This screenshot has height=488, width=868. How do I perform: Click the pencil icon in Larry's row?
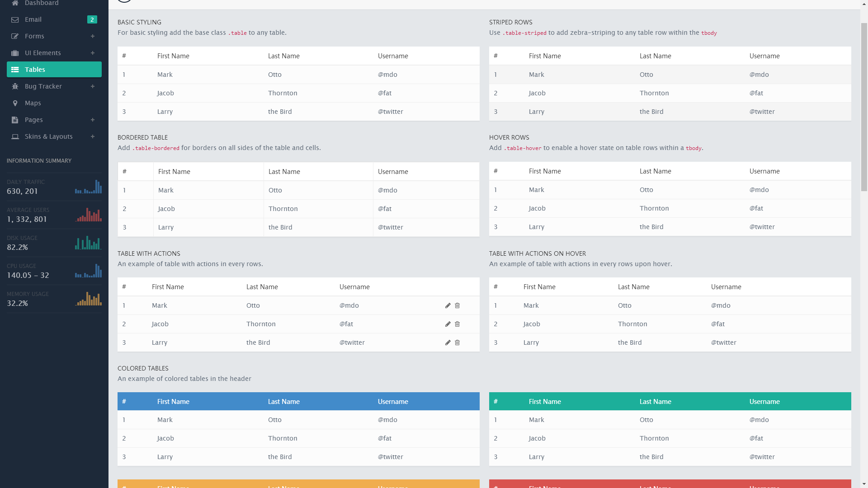point(448,343)
